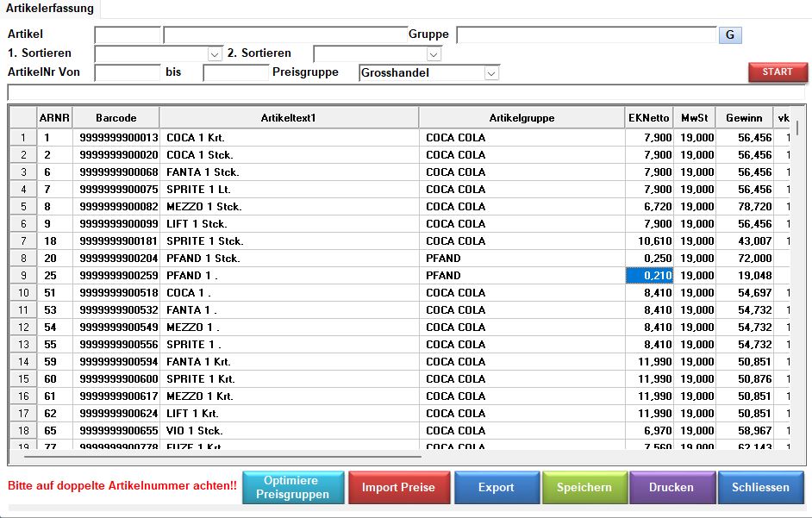Click the ArtikelNr Von input field

tap(128, 73)
